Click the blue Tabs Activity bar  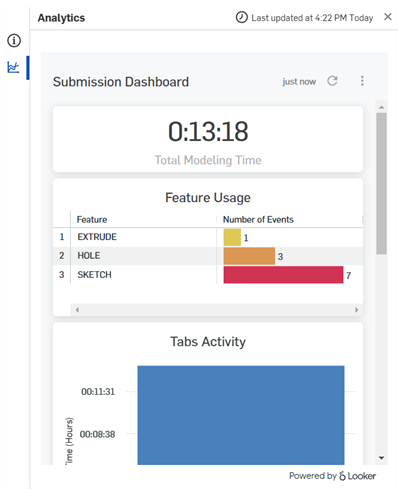[241, 415]
